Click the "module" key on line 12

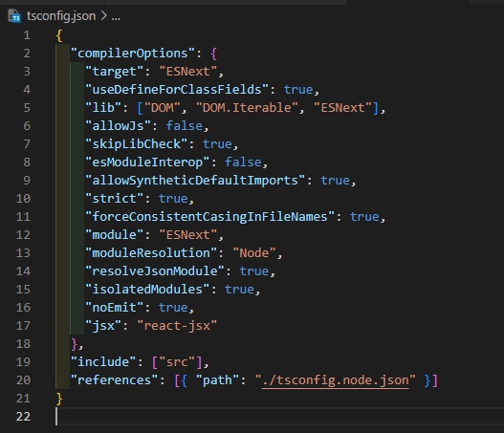point(114,235)
